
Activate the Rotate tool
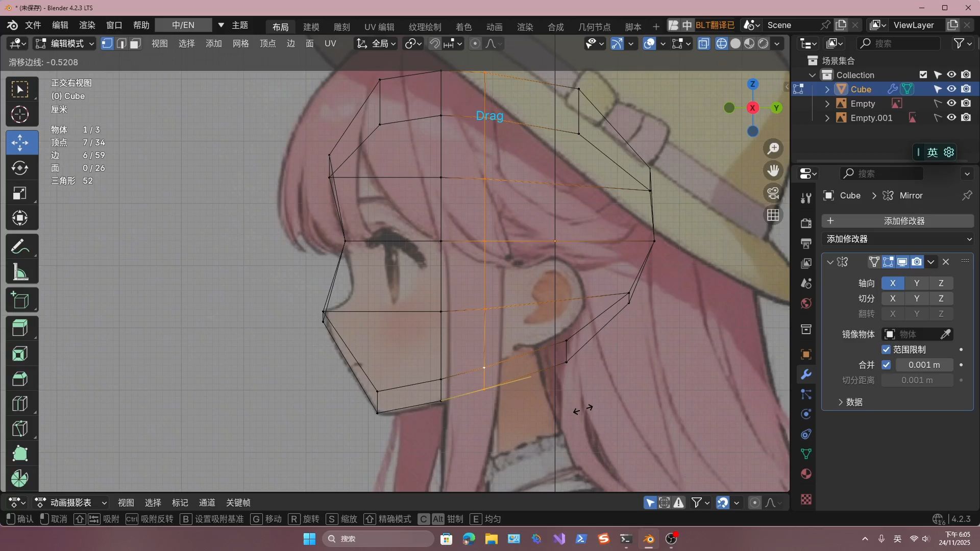20,168
